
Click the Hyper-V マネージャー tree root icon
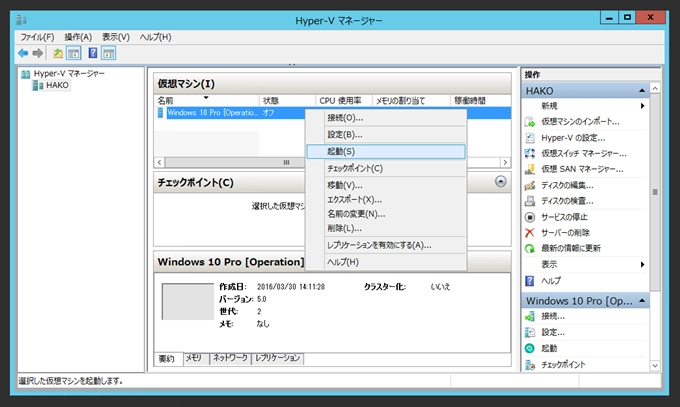click(x=26, y=74)
